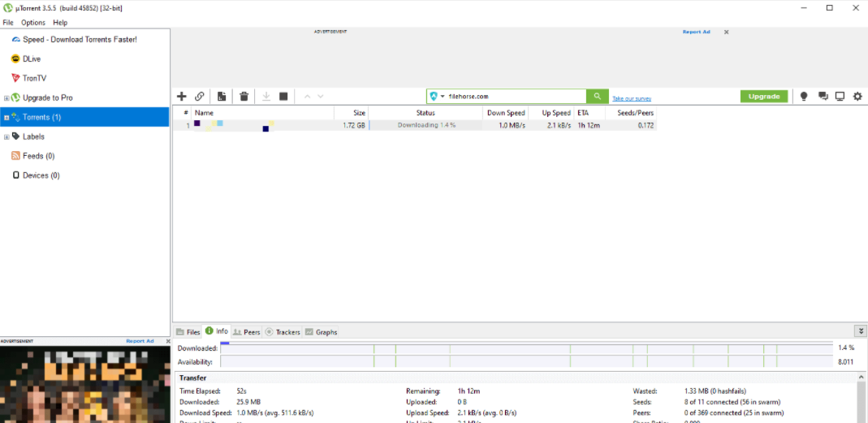Open DLive in the sidebar
868x423 pixels.
click(x=32, y=58)
